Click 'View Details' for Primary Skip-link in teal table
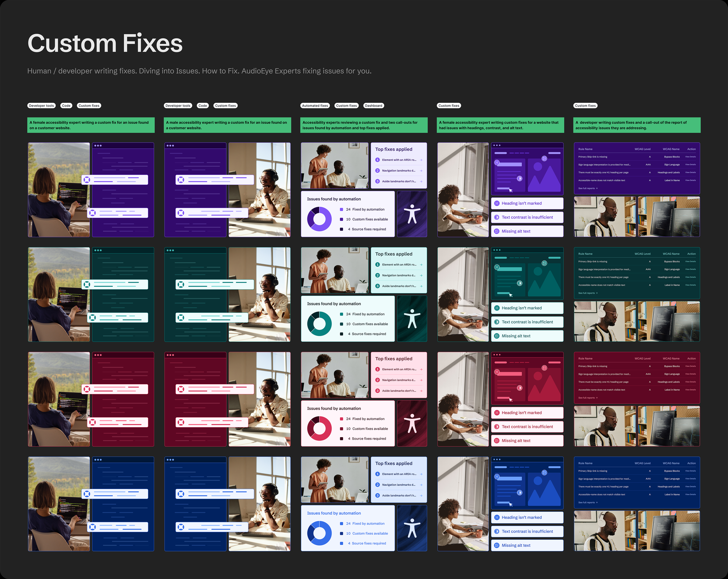Image resolution: width=728 pixels, height=579 pixels. coord(690,261)
